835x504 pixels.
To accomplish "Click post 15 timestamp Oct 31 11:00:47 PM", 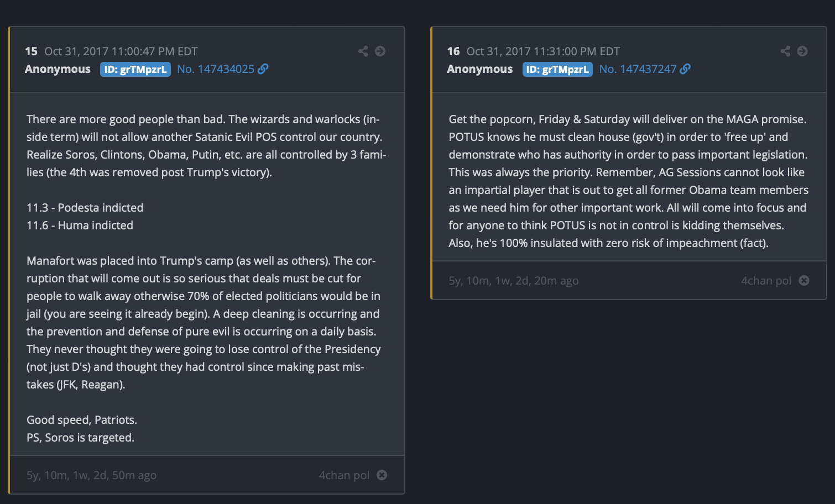I will [121, 51].
